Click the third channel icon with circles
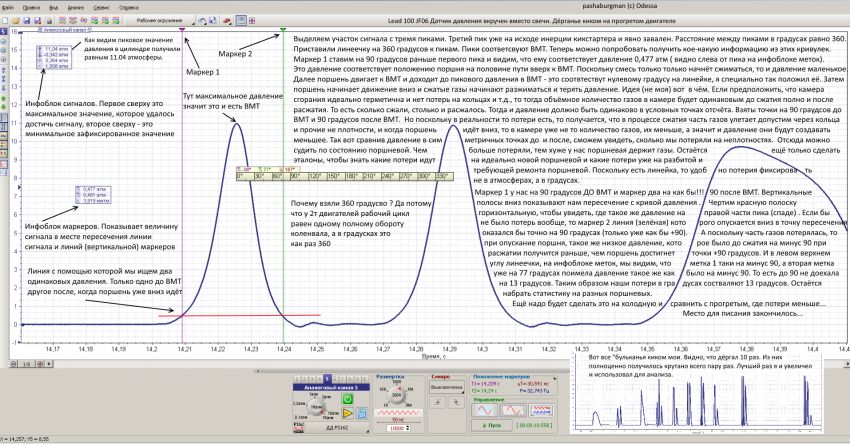This screenshot has height=444, width=850. pyautogui.click(x=83, y=20)
